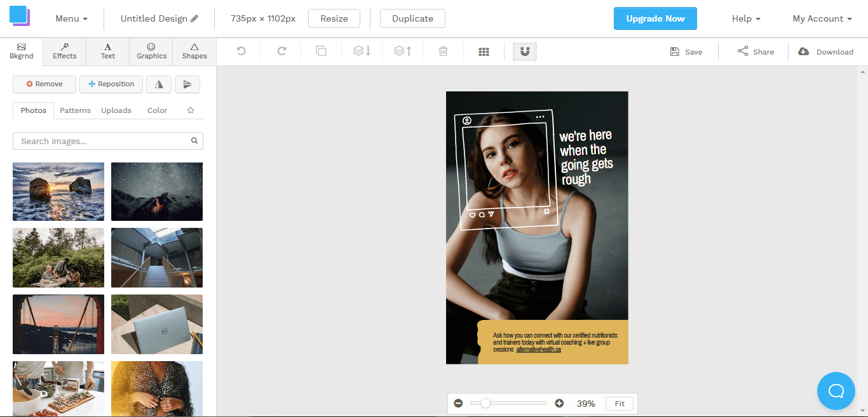Screen dimensions: 868x417
Task: Open the My Account dropdown
Action: click(x=821, y=18)
